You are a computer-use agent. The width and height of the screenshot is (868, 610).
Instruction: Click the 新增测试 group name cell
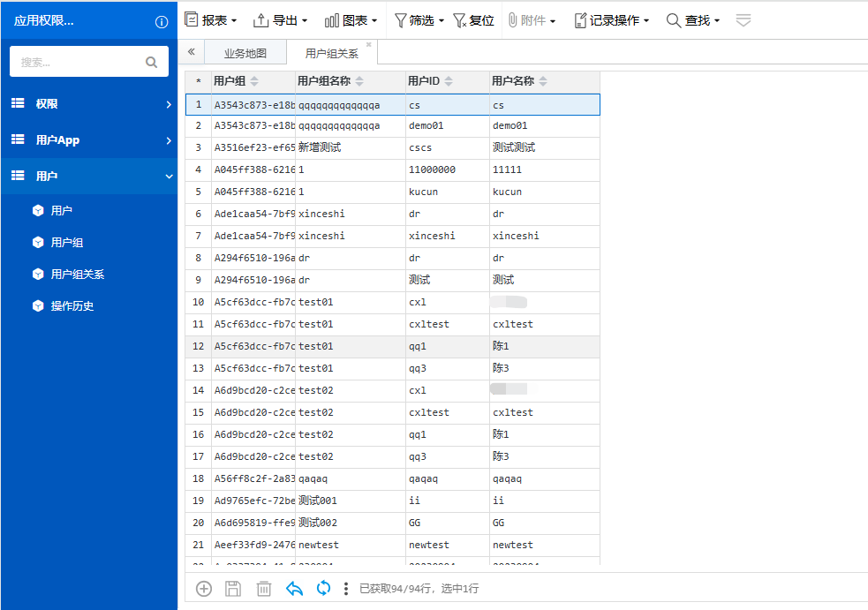pyautogui.click(x=351, y=147)
